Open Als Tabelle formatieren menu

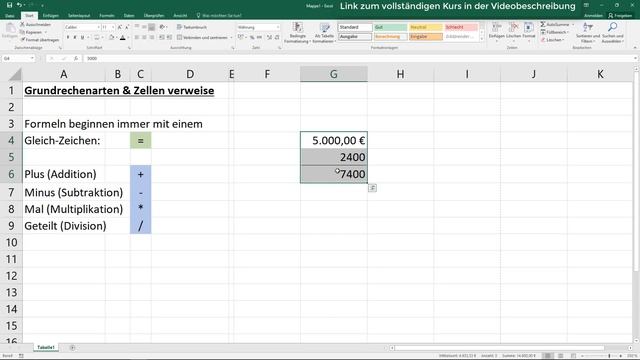(324, 33)
